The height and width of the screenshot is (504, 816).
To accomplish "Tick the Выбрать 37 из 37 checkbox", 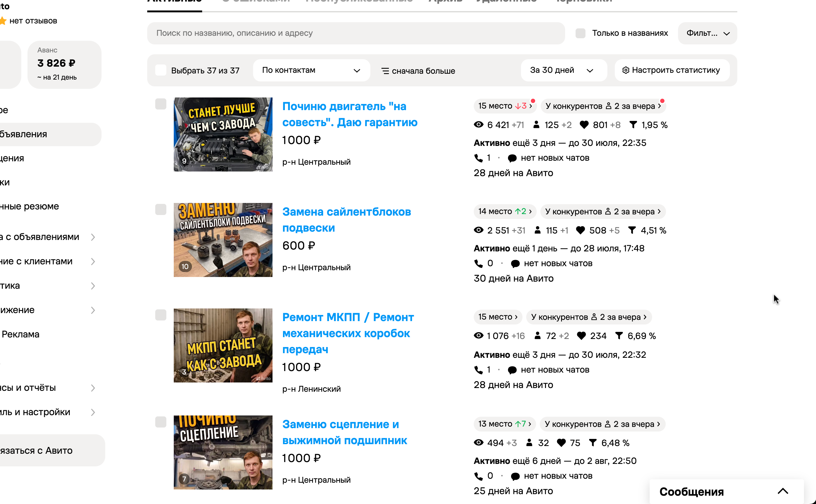I will (x=161, y=70).
